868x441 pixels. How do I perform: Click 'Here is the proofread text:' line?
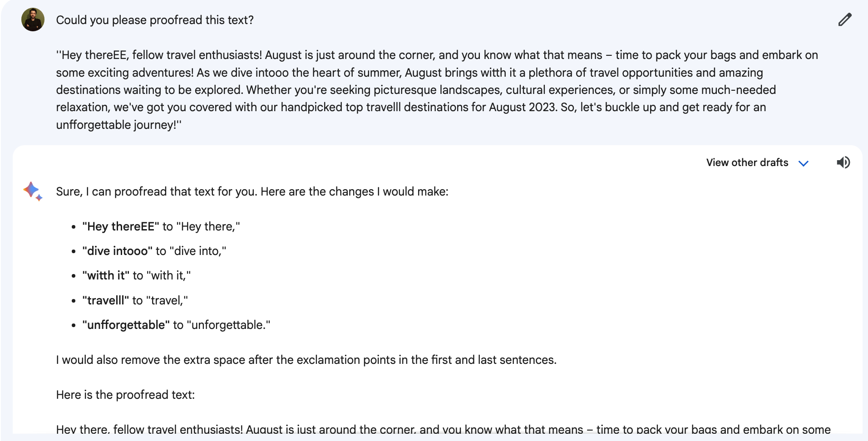[125, 395]
